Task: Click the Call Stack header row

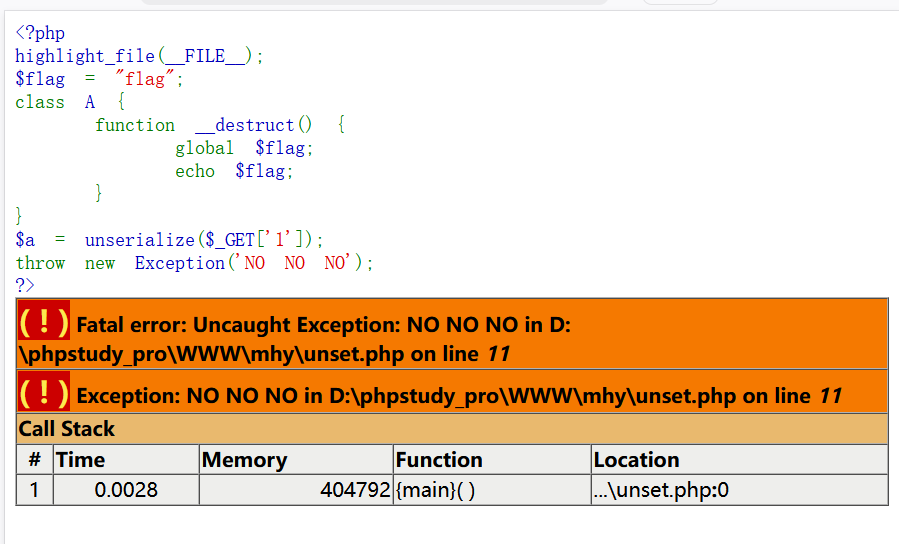Action: pos(67,429)
